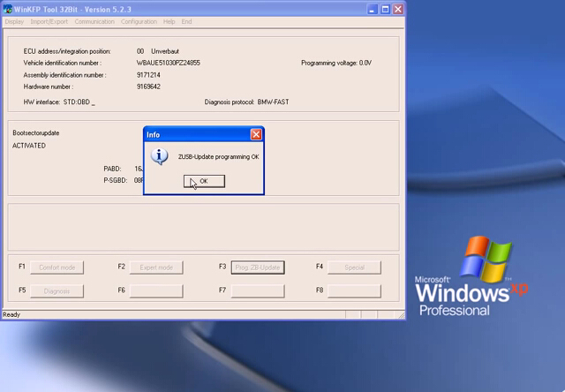Image resolution: width=565 pixels, height=392 pixels.
Task: Click the Special button
Action: pyautogui.click(x=354, y=268)
